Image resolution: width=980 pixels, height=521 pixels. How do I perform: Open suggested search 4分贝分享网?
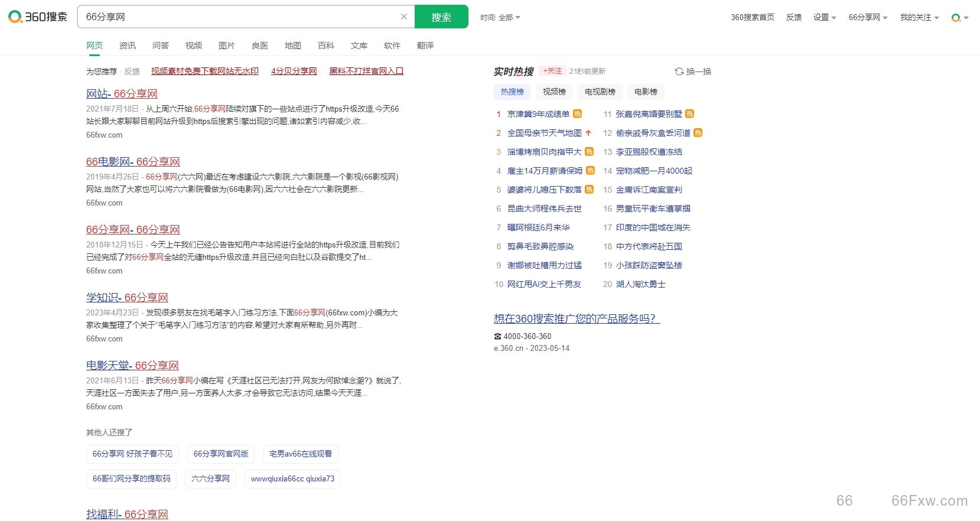click(294, 71)
